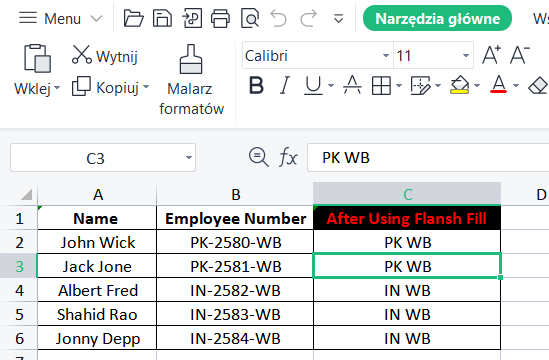Click Wytnij scissors button
Screen dimensions: 549x360
105,55
